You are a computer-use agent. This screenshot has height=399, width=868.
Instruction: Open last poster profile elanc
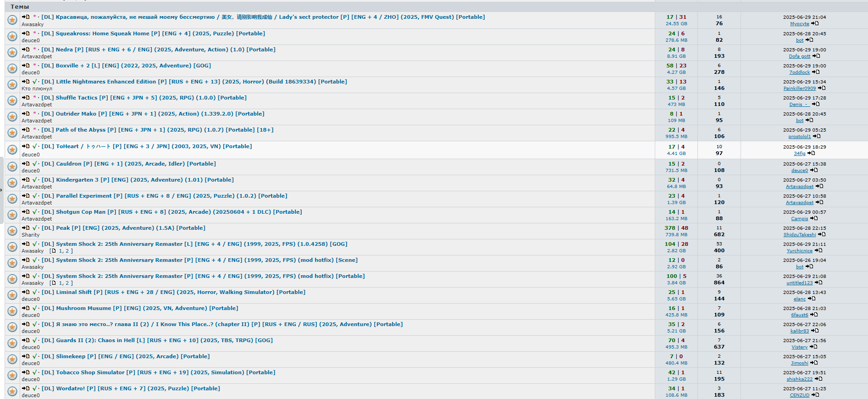click(800, 299)
